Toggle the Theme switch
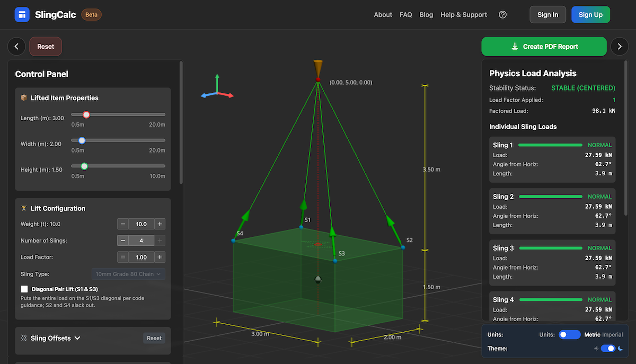The image size is (636, 364). pos(608,348)
